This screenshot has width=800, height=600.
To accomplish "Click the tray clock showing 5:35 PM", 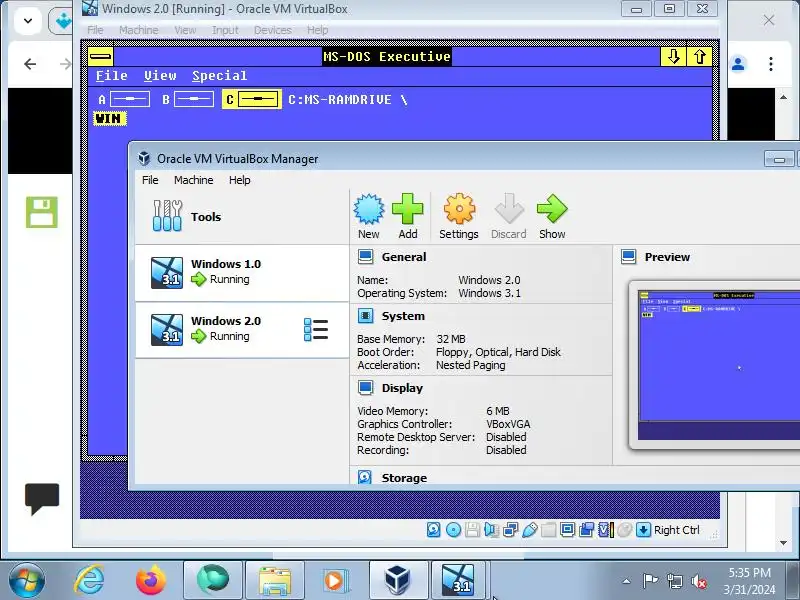I will pos(749,581).
